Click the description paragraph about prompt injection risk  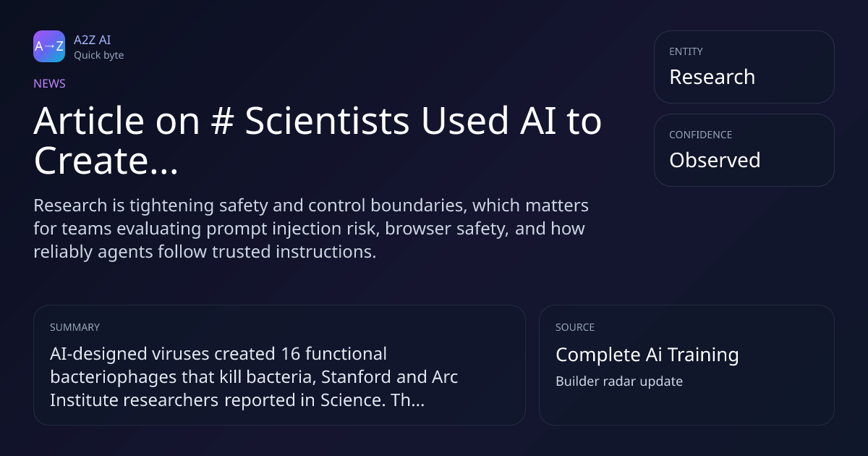tap(311, 229)
